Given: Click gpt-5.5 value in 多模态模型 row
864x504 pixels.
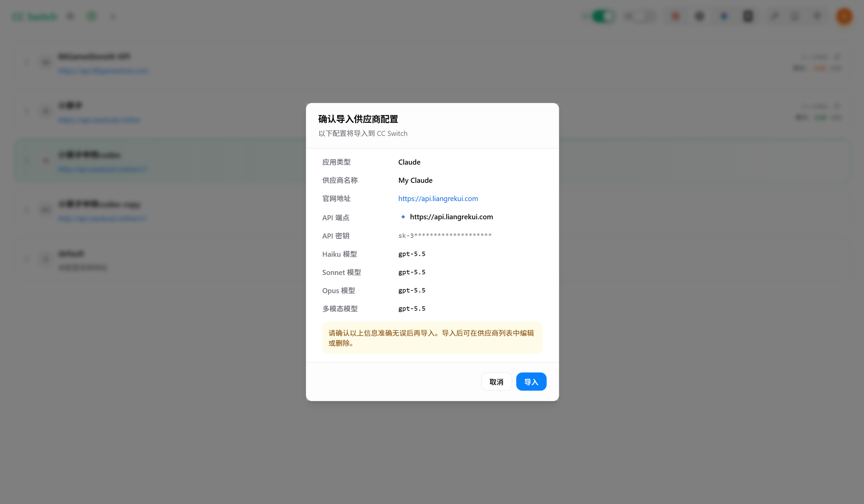Looking at the screenshot, I should click(x=412, y=308).
